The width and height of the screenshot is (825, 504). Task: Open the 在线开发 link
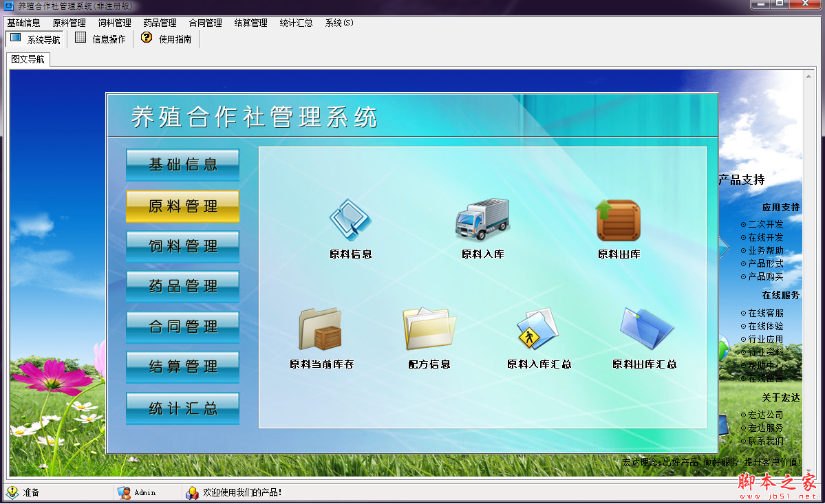tap(766, 237)
